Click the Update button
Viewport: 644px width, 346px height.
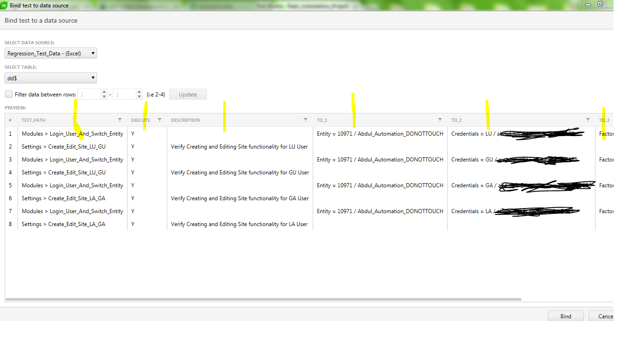pos(188,95)
